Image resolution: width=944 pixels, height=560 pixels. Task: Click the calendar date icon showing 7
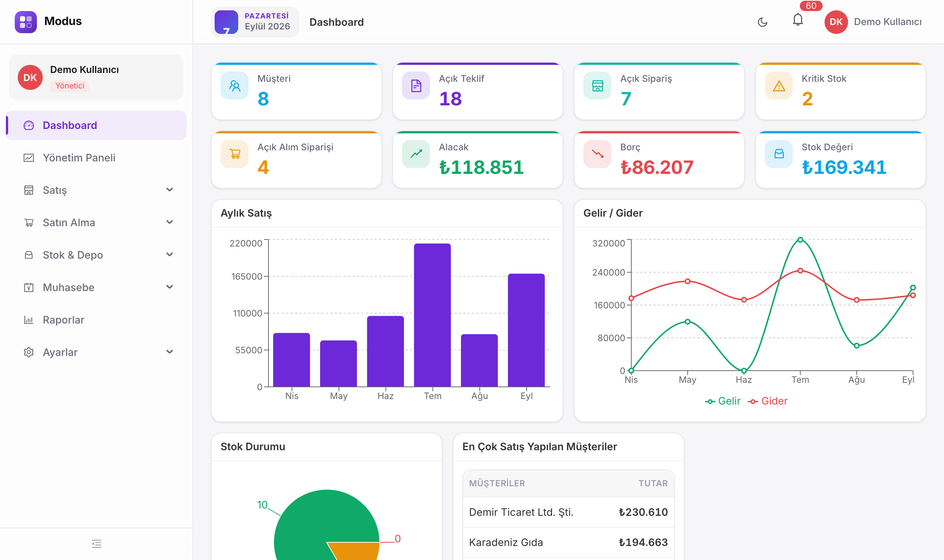click(226, 22)
